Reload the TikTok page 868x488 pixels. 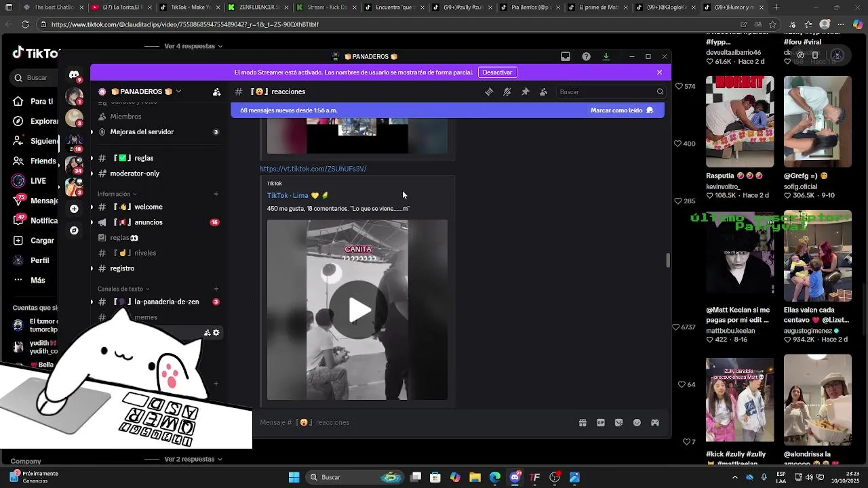(x=25, y=24)
